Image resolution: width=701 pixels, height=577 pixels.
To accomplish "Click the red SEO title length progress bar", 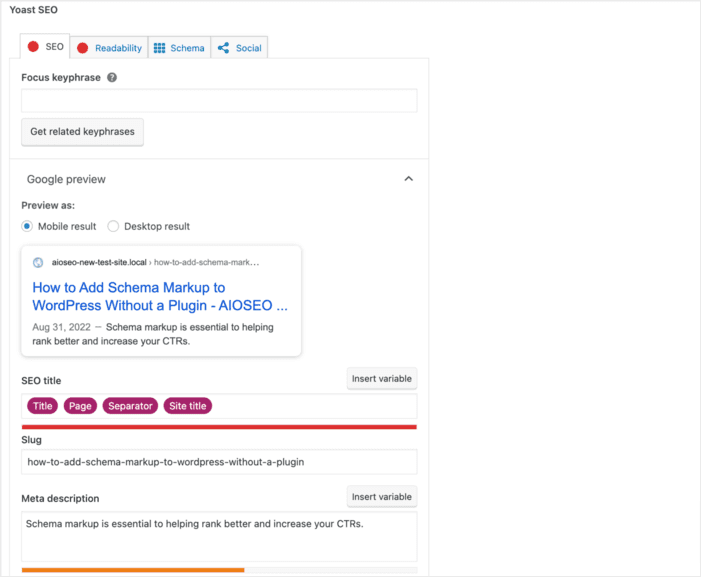I will point(219,427).
